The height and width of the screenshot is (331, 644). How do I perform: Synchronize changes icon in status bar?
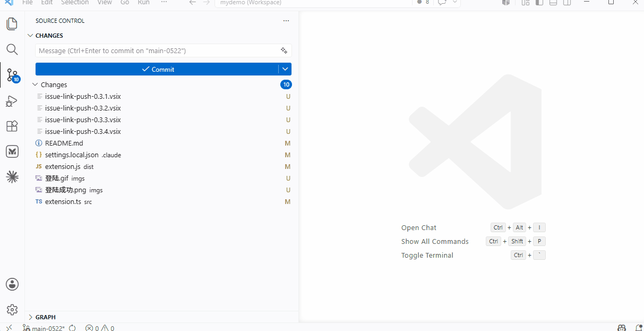click(72, 328)
